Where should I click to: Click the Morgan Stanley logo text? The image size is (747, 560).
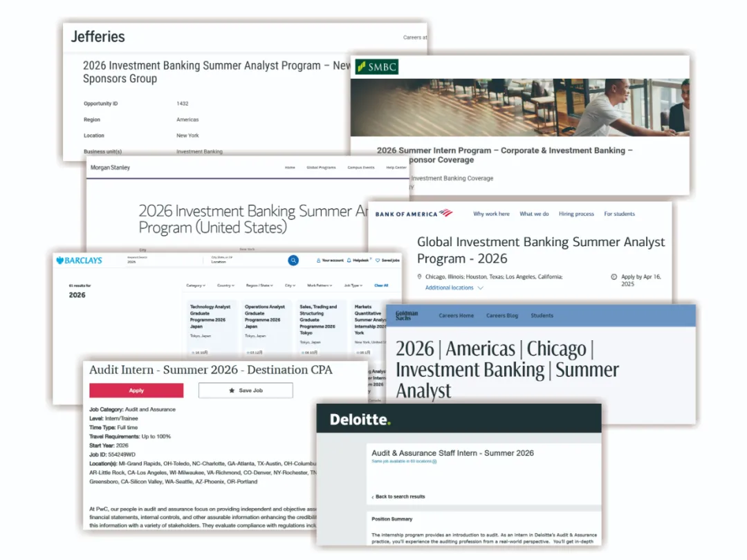click(110, 167)
